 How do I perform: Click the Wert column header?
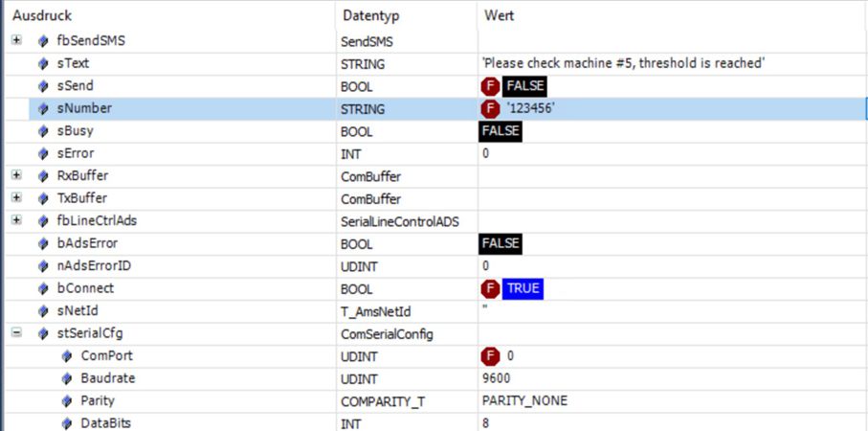[670, 16]
